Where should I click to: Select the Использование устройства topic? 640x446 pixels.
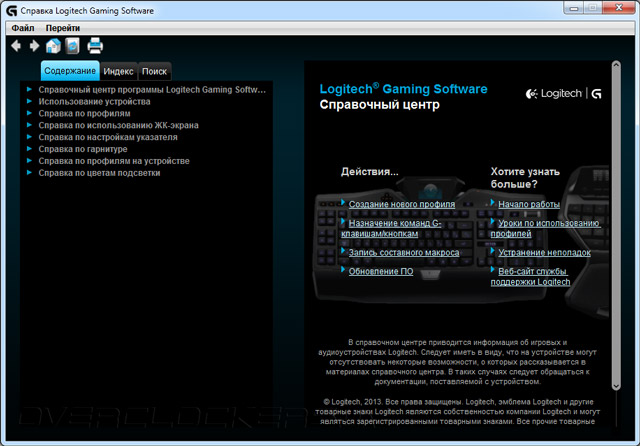coord(94,102)
